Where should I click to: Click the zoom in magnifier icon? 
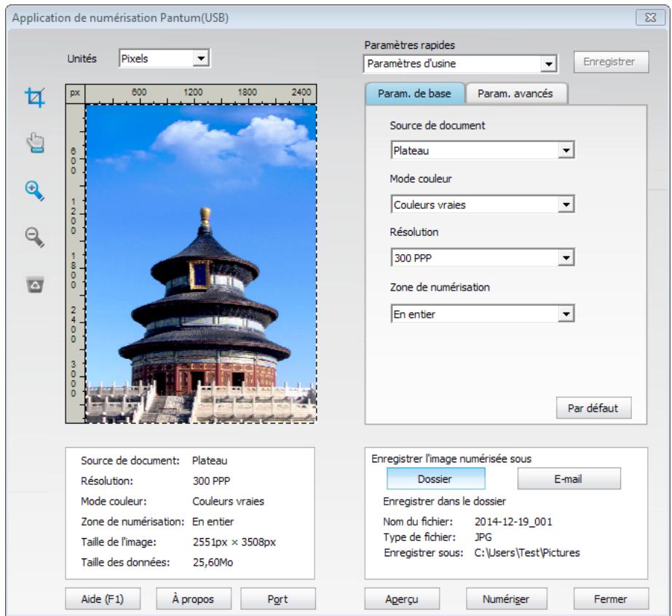click(x=35, y=189)
